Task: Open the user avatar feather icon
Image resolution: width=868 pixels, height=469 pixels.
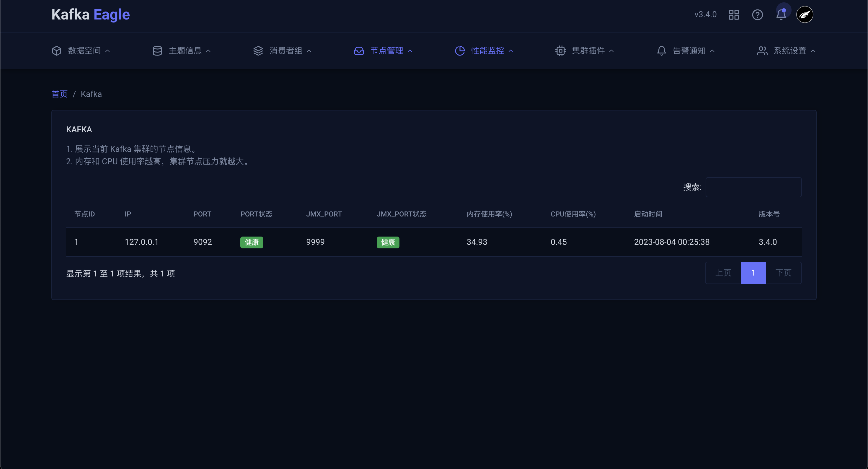Action: [x=804, y=15]
